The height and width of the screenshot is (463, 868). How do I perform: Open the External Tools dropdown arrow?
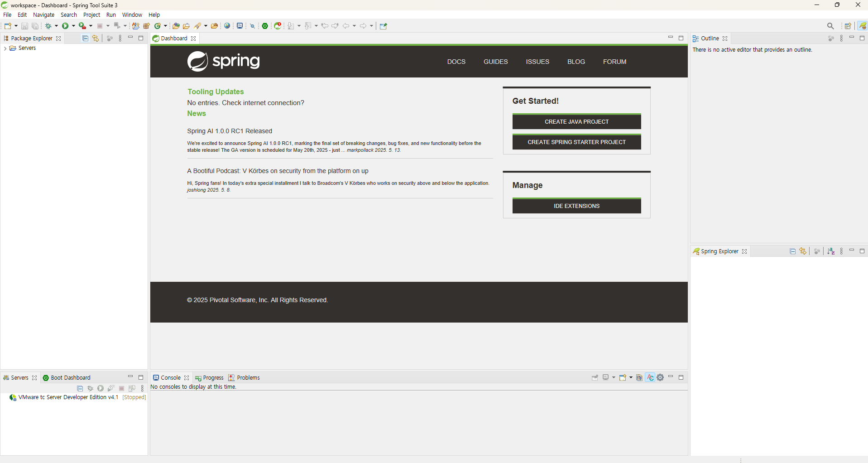tap(91, 26)
